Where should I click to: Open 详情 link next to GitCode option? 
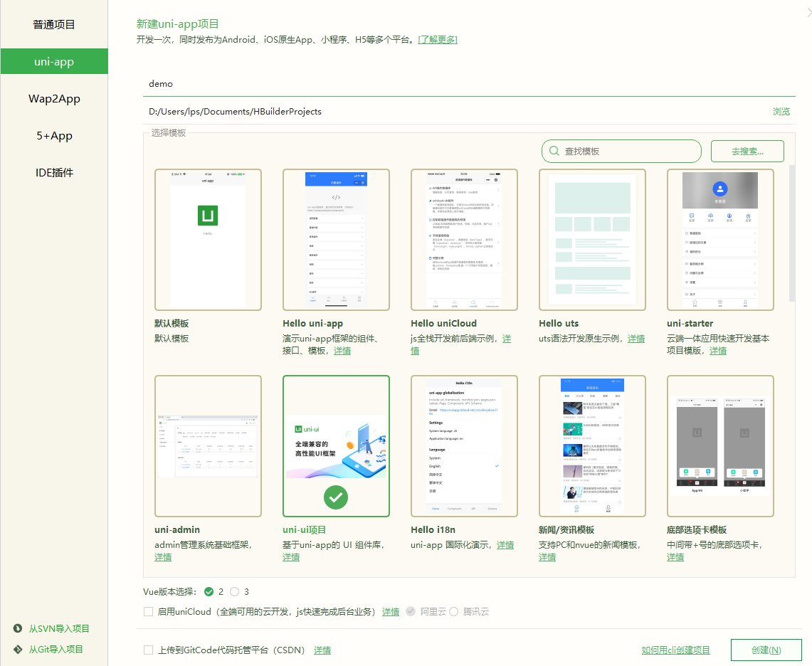click(x=322, y=650)
